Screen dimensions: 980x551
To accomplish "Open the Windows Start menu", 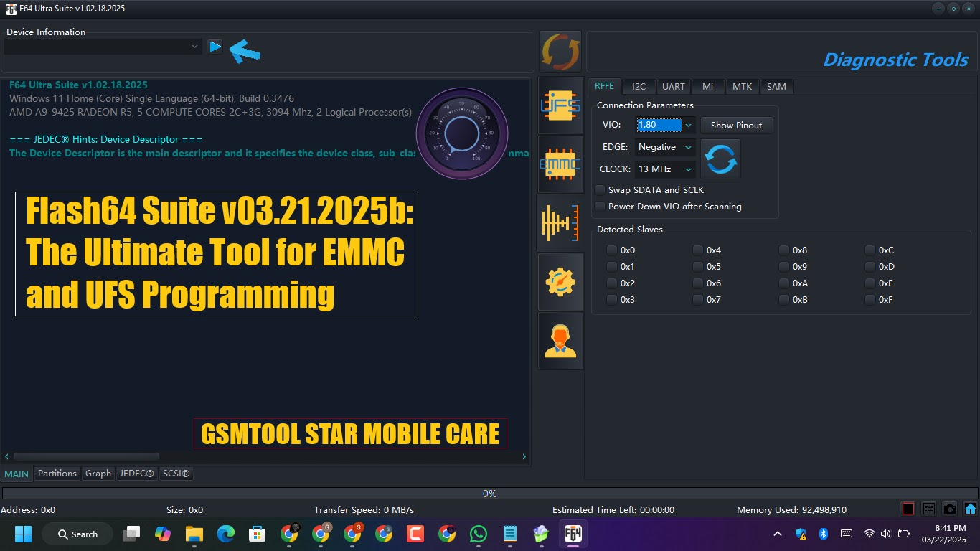I will 23,534.
